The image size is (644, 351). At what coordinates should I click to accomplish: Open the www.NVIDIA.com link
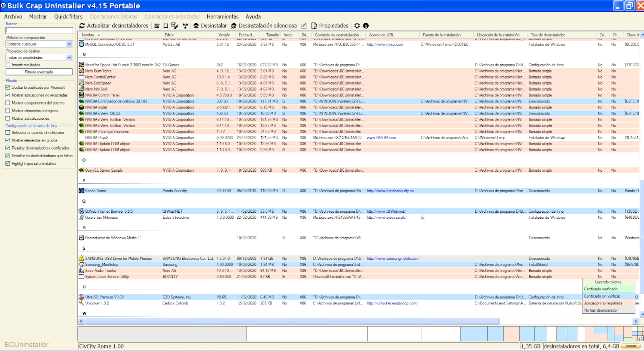pos(381,138)
